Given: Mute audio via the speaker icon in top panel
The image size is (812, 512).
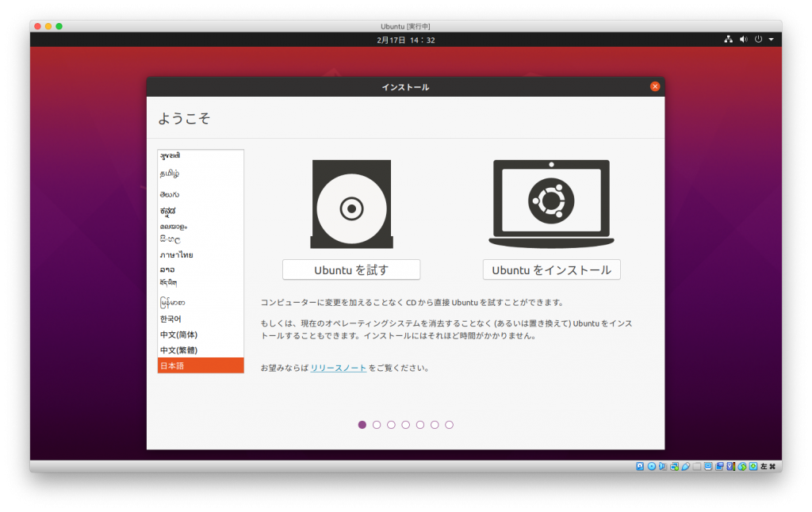Looking at the screenshot, I should [743, 38].
